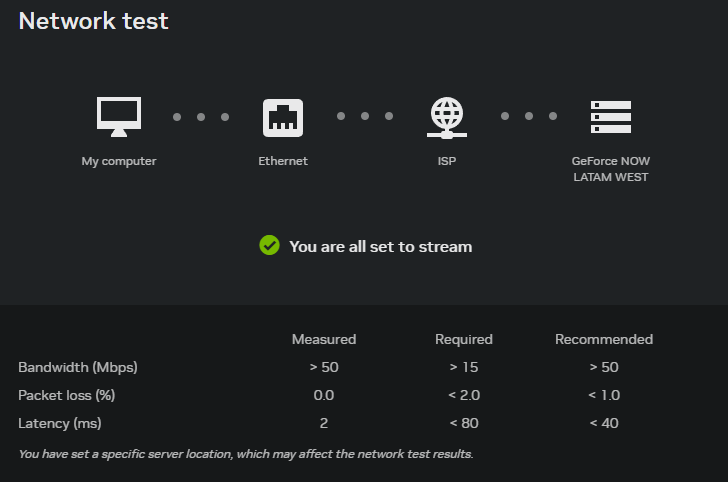Click the Recommended column header
The image size is (728, 482).
604,339
